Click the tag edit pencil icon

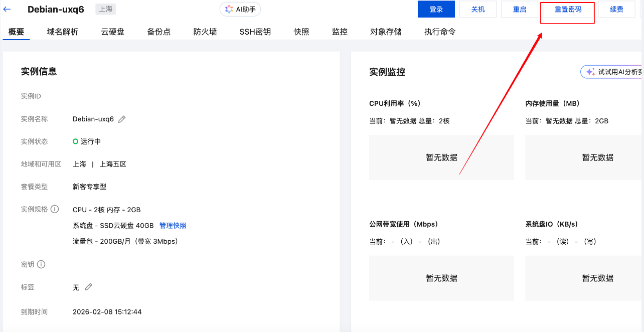(x=89, y=287)
